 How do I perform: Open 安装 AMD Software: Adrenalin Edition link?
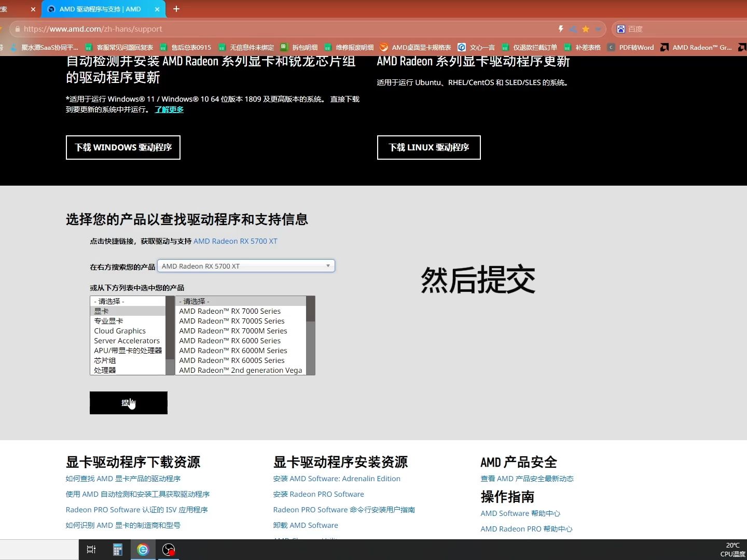point(337,479)
